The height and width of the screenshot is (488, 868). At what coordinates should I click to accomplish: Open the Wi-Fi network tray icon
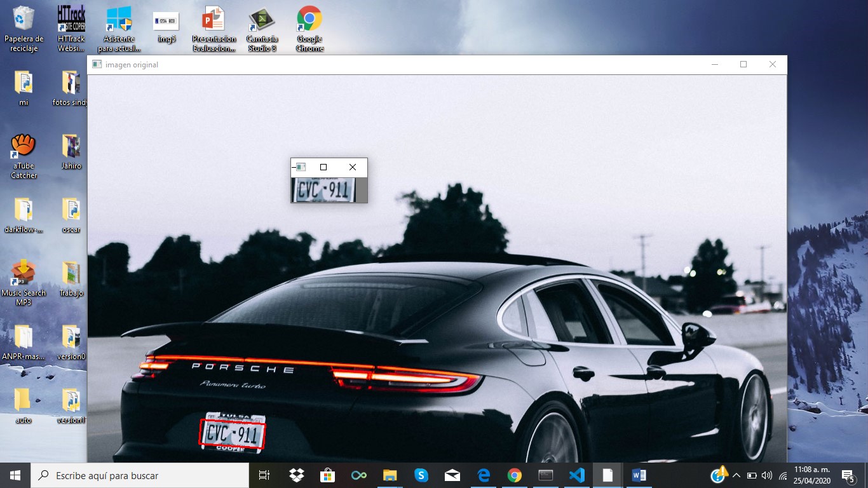(x=782, y=475)
